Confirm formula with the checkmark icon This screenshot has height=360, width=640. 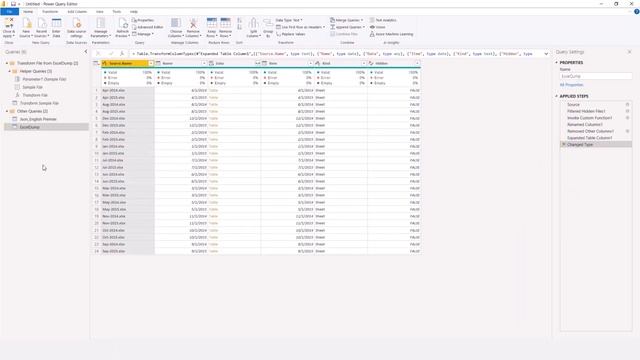(x=110, y=53)
